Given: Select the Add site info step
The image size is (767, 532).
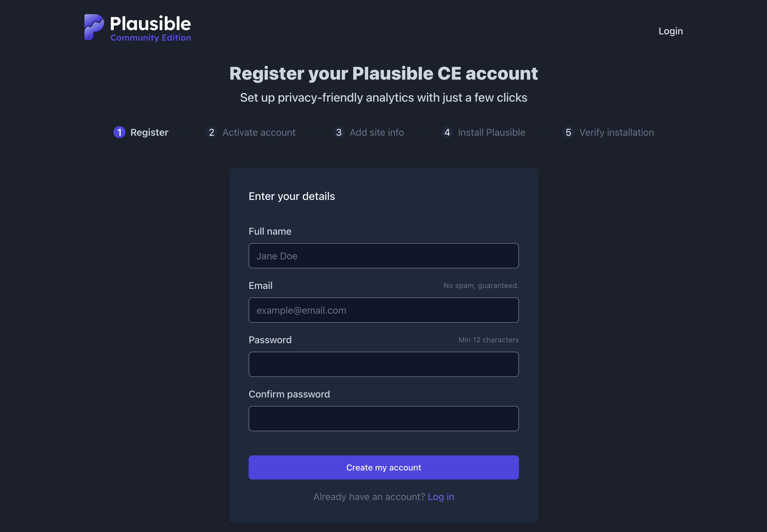Looking at the screenshot, I should (x=377, y=132).
